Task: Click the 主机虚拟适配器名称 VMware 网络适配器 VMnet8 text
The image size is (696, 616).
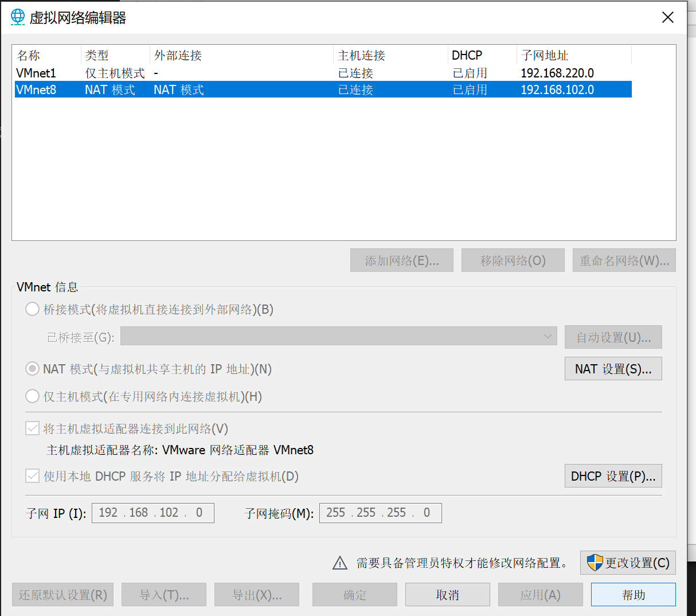Action: tap(180, 450)
